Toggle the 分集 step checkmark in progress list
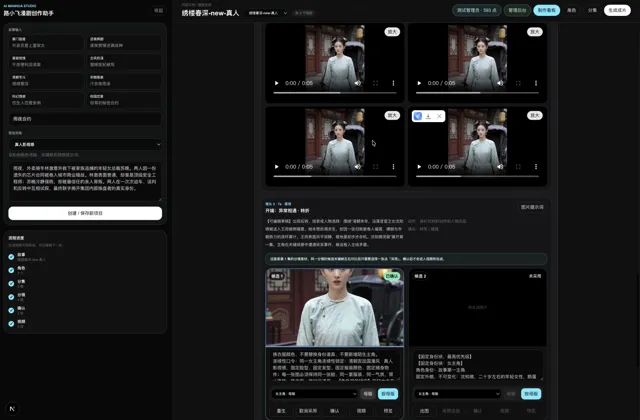This screenshot has height=420, width=640. click(11, 284)
